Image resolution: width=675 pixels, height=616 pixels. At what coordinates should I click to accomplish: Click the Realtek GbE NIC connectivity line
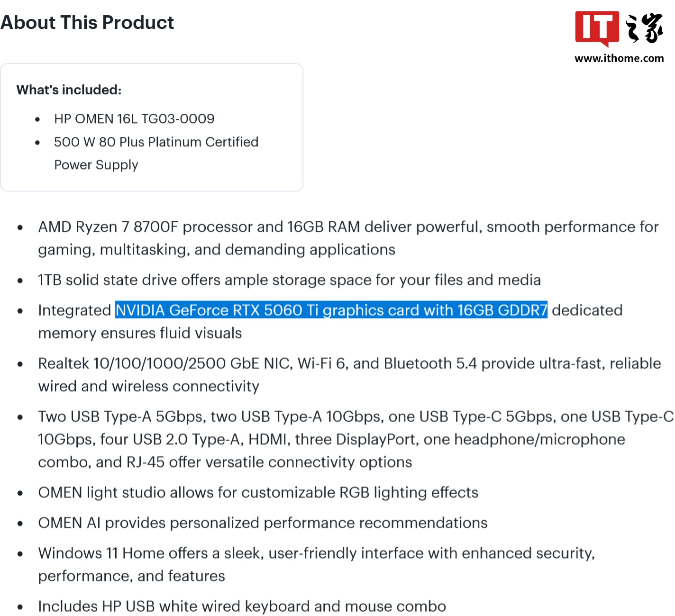(x=349, y=363)
